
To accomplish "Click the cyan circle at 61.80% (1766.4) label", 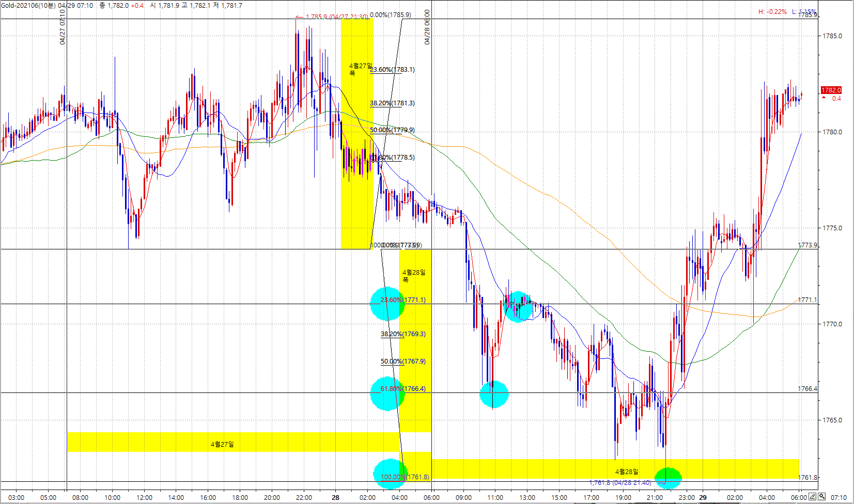I will click(x=387, y=395).
